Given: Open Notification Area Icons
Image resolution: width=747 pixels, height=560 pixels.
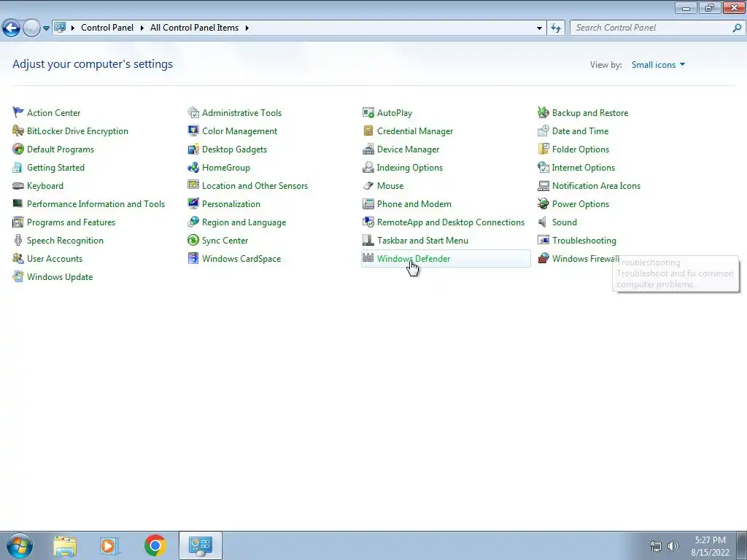Looking at the screenshot, I should tap(596, 186).
